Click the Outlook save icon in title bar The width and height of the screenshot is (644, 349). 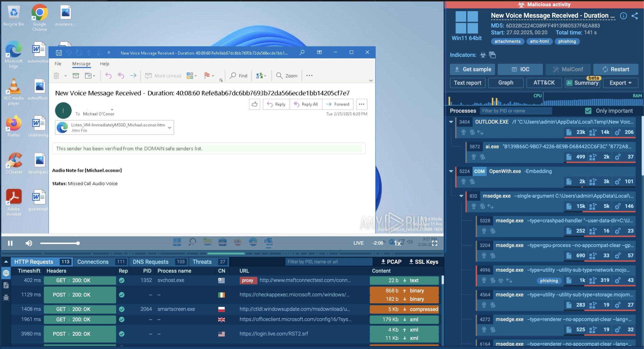point(59,53)
